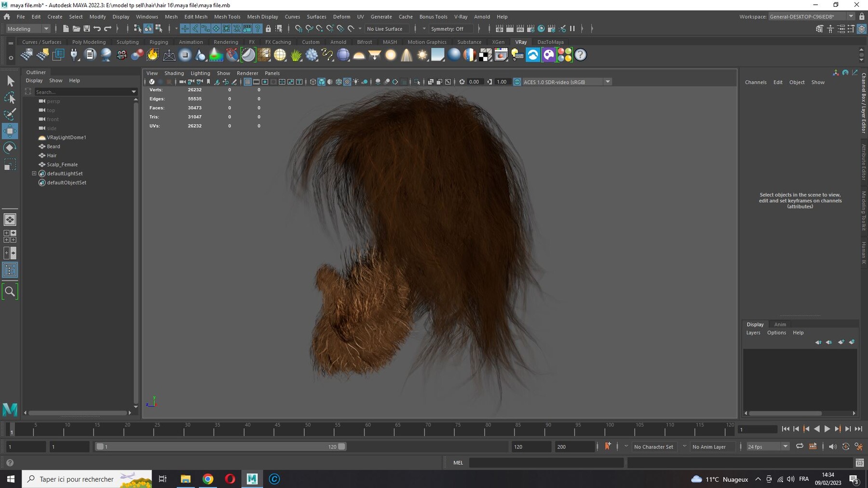Click the range slider end handle
This screenshot has width=868, height=488.
(341, 447)
